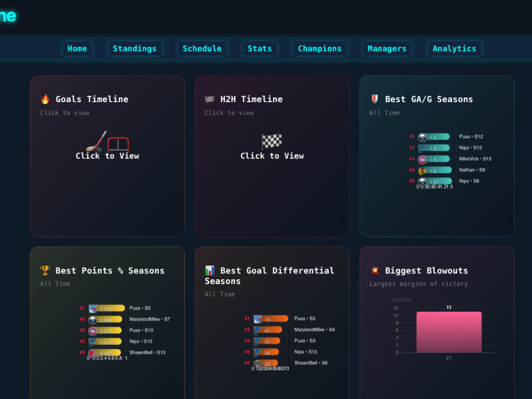Click the 'Best Points % Seasons' title text
The height and width of the screenshot is (399, 532).
click(x=110, y=270)
